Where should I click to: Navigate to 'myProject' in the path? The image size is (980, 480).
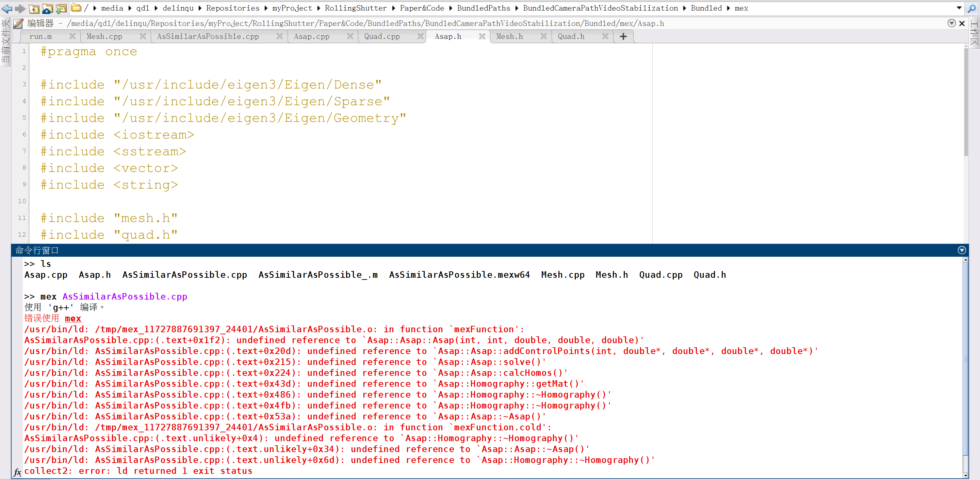[x=292, y=9]
